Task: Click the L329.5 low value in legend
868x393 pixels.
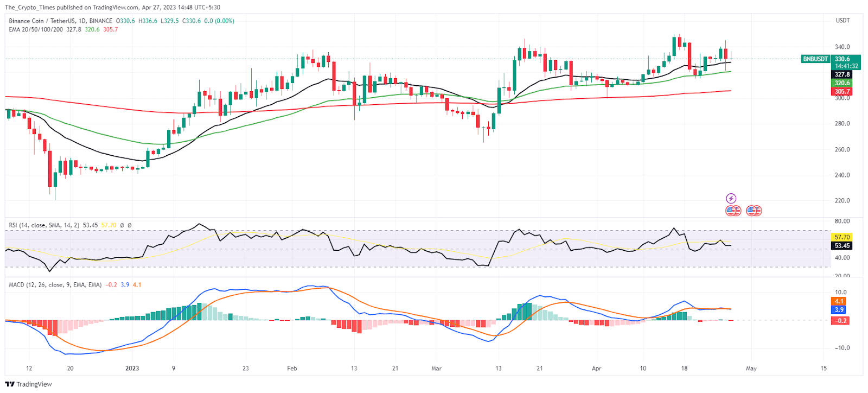Action: click(169, 21)
